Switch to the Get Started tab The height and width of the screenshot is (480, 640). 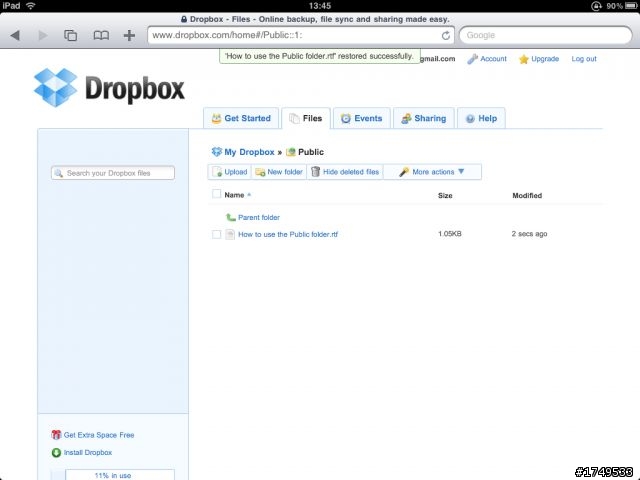[x=241, y=118]
